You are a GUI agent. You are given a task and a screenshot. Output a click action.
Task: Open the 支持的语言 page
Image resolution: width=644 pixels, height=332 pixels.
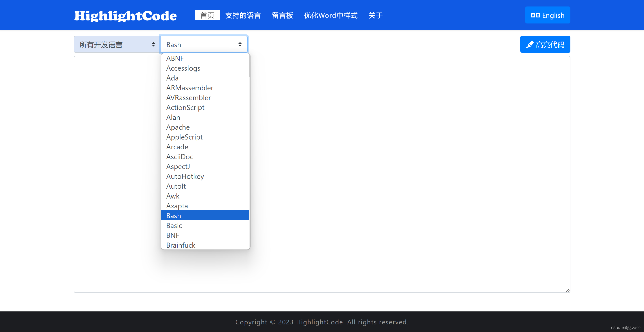pos(243,15)
